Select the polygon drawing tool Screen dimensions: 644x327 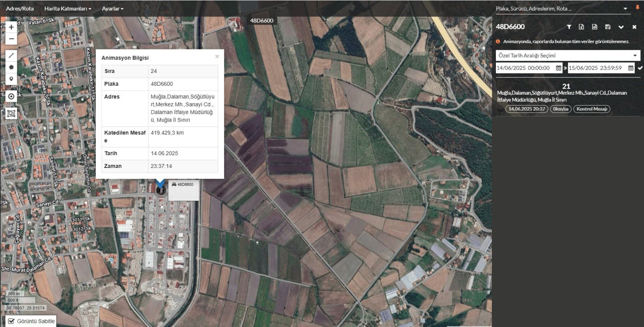point(11,67)
